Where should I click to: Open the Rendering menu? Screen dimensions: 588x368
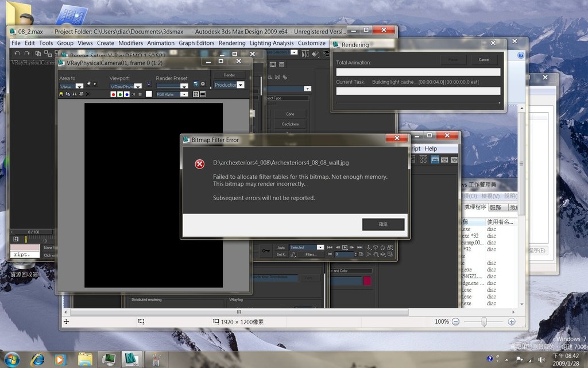[x=232, y=43]
